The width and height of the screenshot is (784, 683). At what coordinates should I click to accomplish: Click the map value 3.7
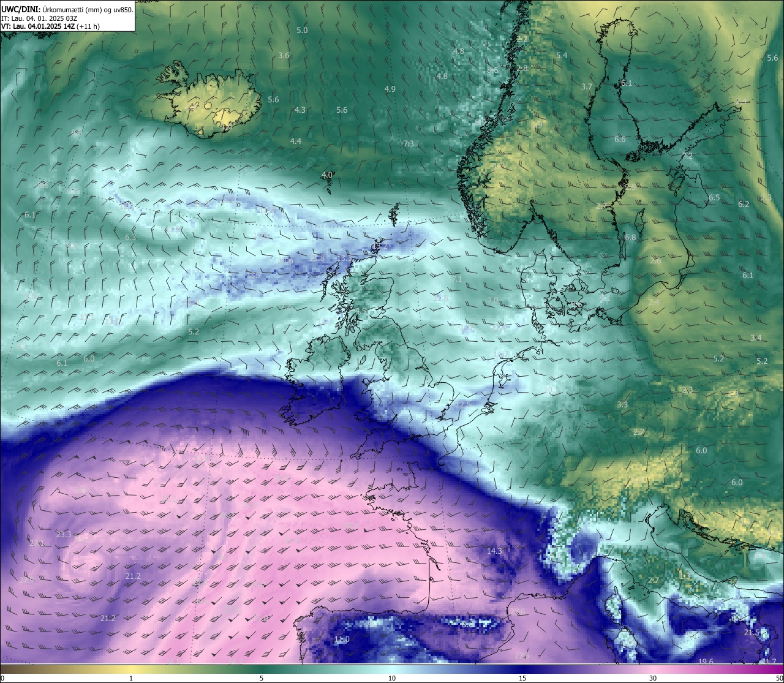[x=586, y=86]
